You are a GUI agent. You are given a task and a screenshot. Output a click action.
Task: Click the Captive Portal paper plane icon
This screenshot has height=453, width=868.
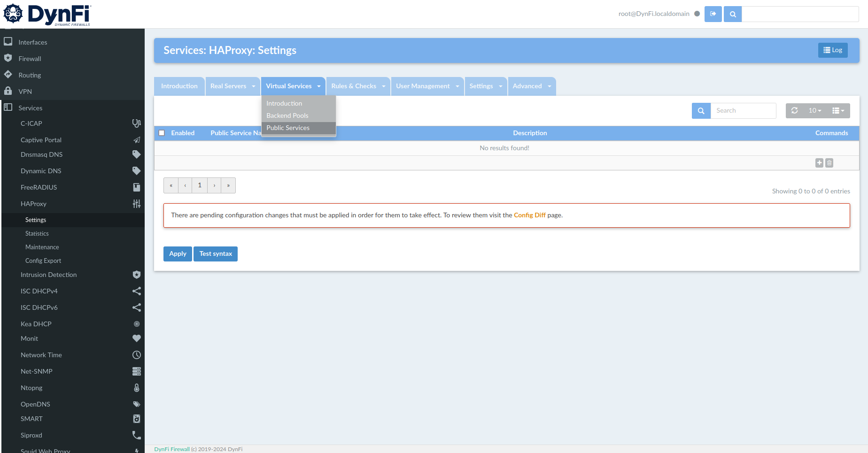[136, 140]
